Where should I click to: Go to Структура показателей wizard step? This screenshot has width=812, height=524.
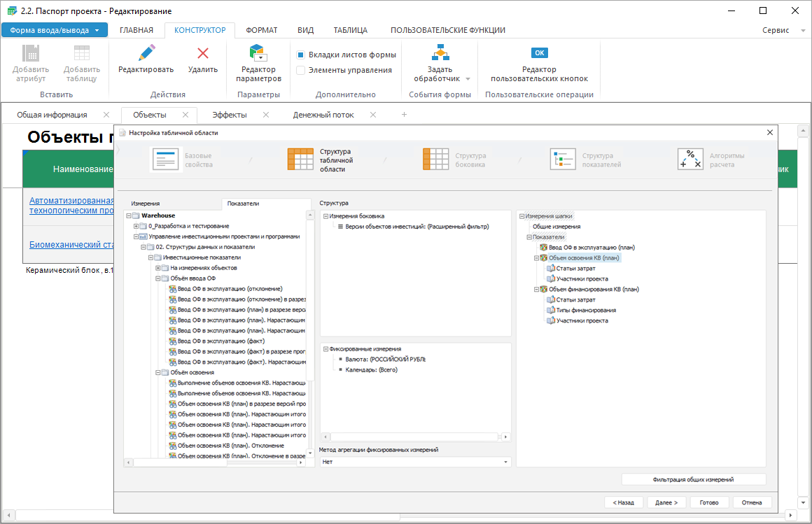point(585,160)
